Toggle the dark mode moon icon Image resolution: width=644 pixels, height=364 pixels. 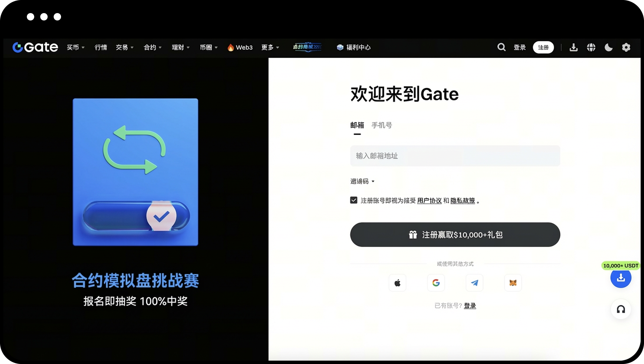point(608,47)
